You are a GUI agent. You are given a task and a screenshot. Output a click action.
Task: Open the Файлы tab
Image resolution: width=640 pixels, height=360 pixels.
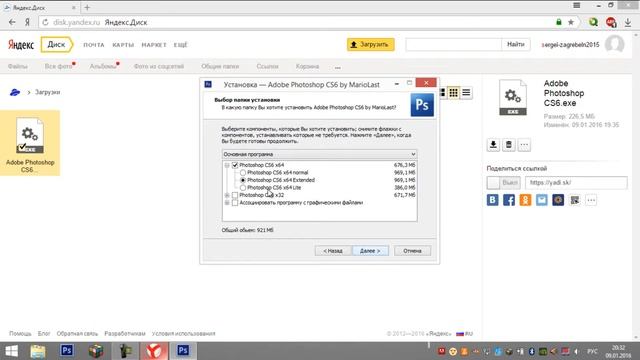tap(18, 67)
